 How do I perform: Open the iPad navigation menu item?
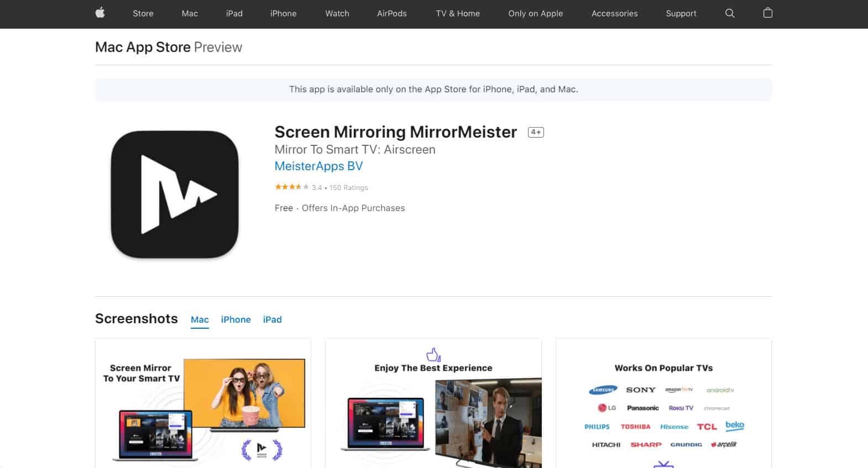click(234, 13)
